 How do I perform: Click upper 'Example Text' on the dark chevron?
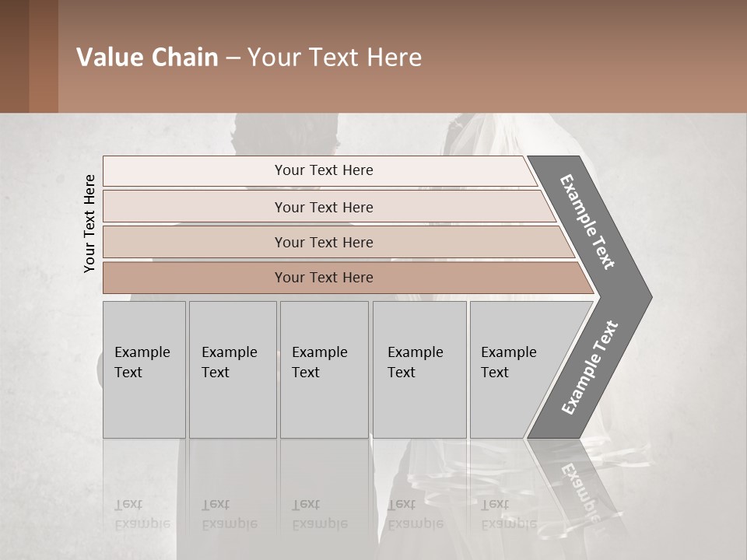[x=587, y=222]
